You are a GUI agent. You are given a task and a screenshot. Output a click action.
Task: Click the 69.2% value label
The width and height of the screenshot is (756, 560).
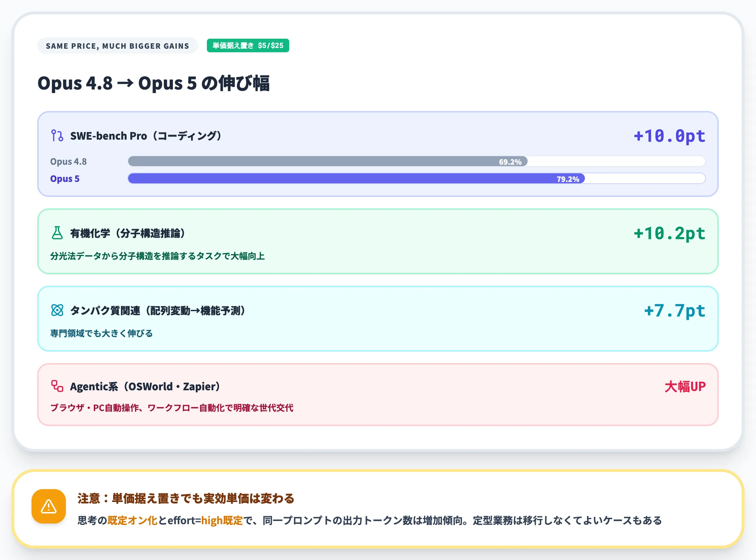pos(510,162)
